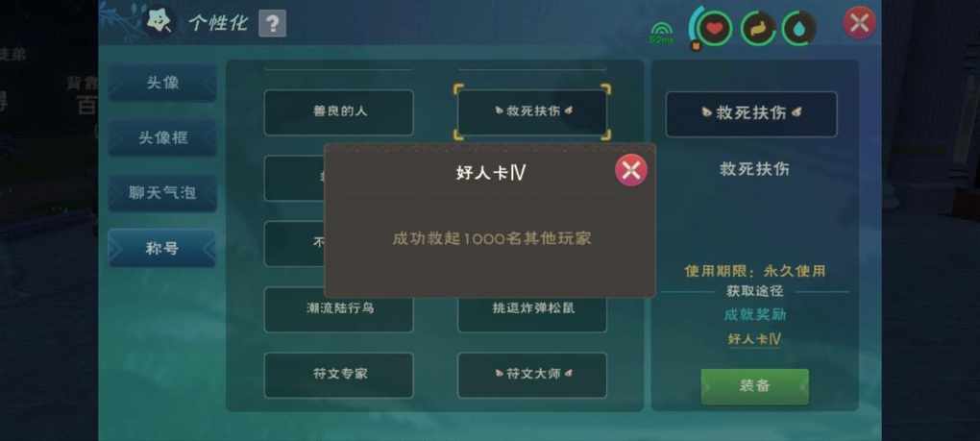The height and width of the screenshot is (441, 980).
Task: Open the 好人卡IV achievement link
Action: coord(754,339)
